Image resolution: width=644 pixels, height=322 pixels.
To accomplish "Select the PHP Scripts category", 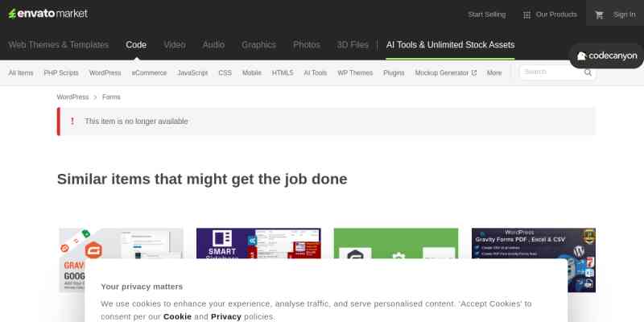I will (61, 72).
